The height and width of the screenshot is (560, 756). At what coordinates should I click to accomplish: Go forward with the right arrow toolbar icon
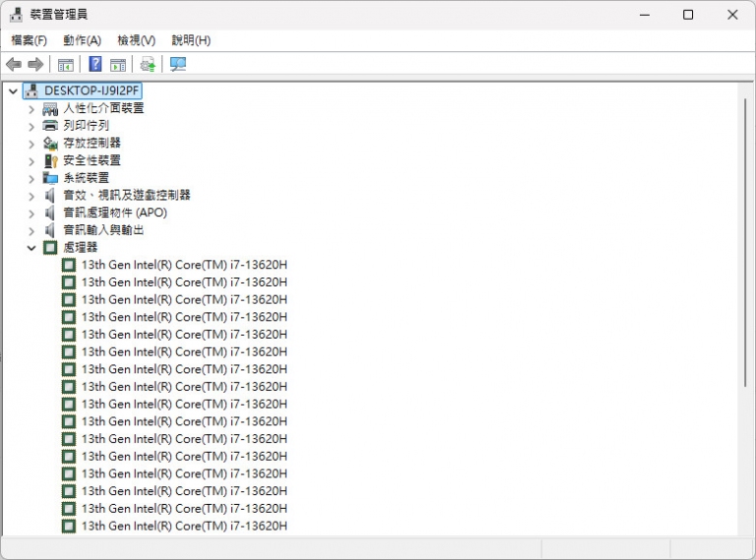[x=35, y=64]
